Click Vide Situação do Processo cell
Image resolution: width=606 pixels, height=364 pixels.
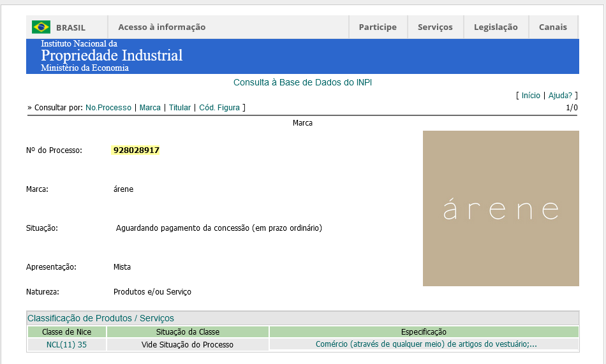click(188, 345)
